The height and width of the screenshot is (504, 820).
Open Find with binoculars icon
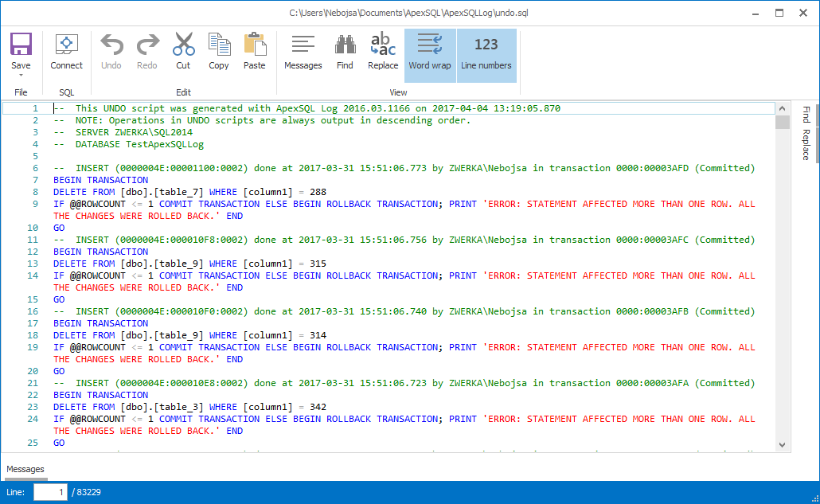point(346,45)
